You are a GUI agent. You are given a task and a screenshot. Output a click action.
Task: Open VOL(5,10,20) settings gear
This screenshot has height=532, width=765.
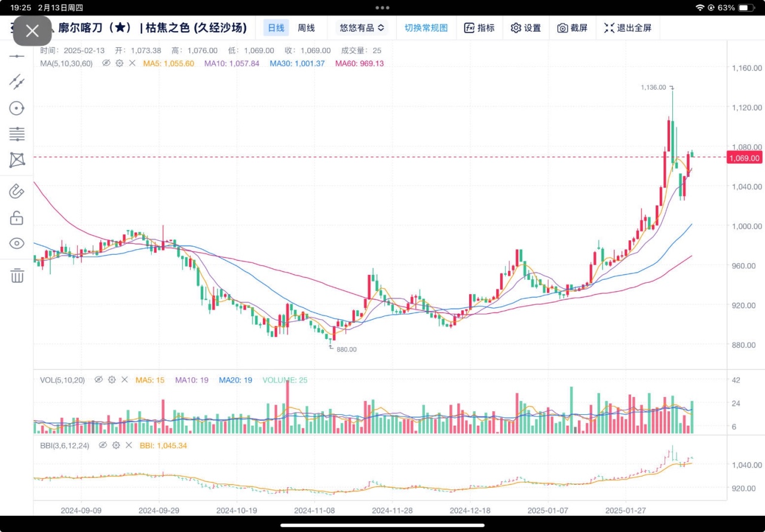click(x=112, y=380)
